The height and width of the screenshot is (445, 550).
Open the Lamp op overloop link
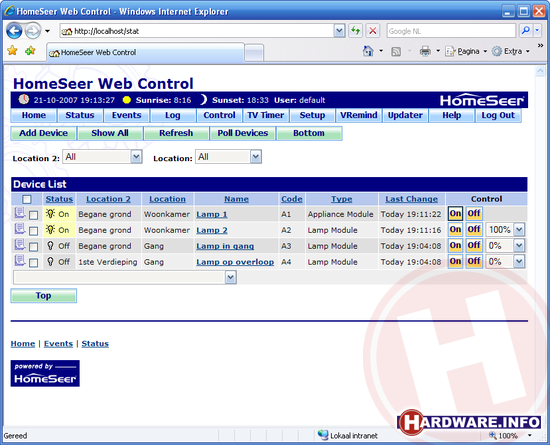235,262
